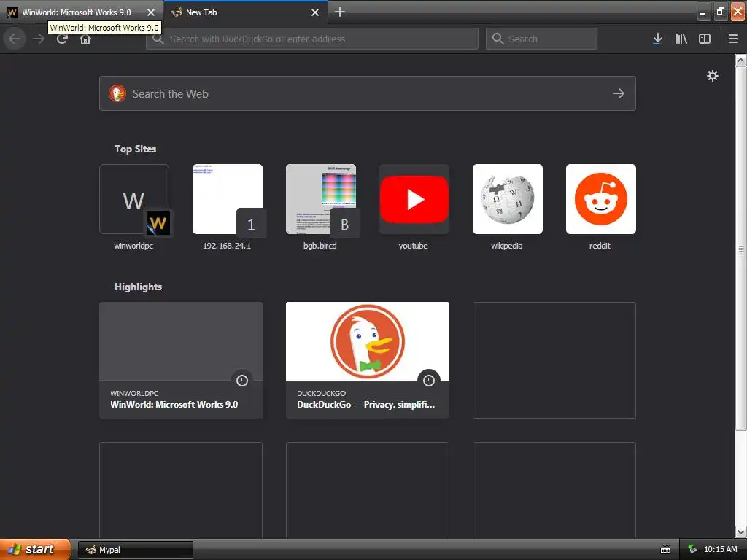Click the on-screen keyboard tray icon

tap(665, 550)
